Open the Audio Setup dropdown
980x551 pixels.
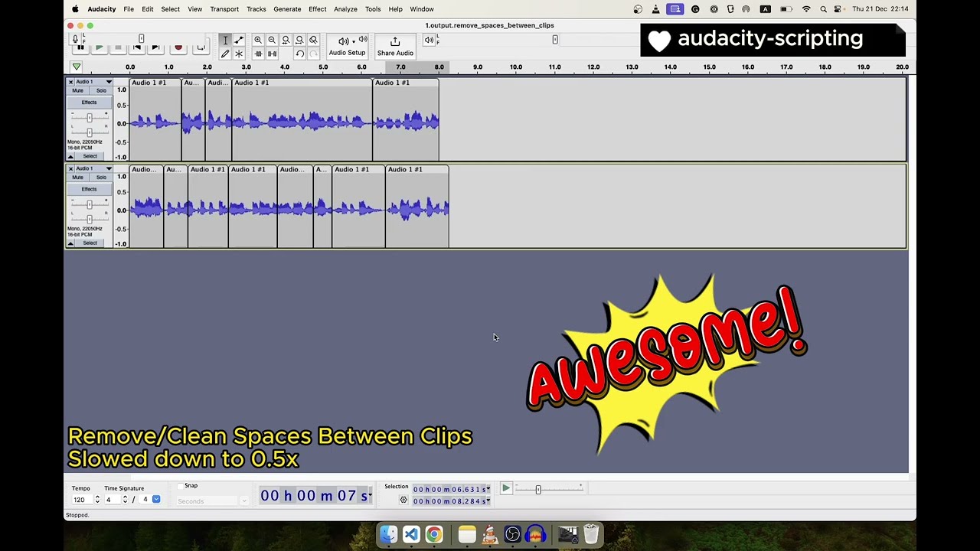coord(347,46)
